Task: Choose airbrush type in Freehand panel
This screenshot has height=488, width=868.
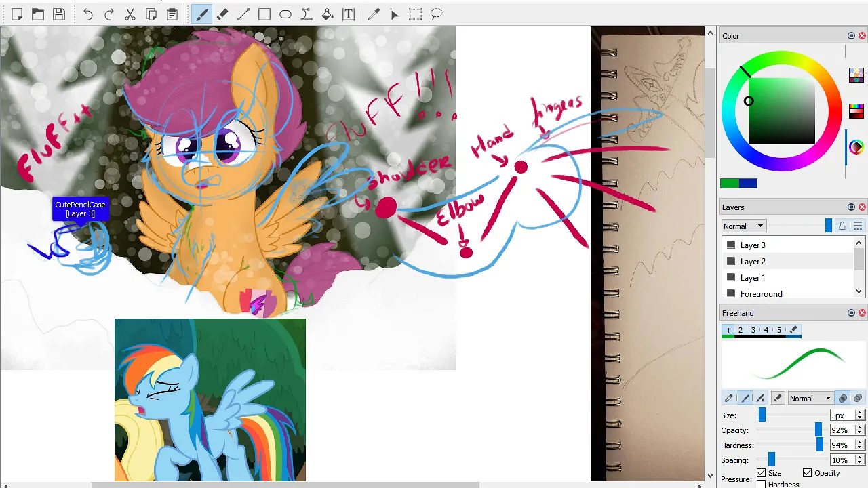Action: point(760,399)
